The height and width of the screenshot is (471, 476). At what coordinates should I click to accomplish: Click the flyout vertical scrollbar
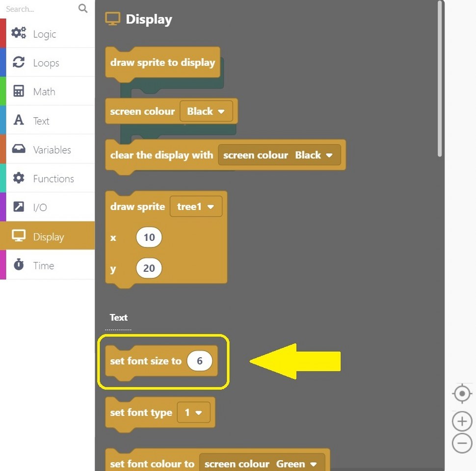(440, 79)
